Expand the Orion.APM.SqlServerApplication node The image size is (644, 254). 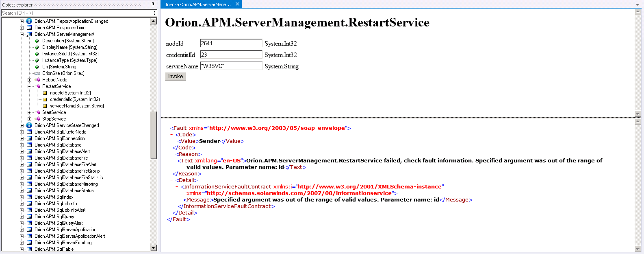tap(22, 230)
